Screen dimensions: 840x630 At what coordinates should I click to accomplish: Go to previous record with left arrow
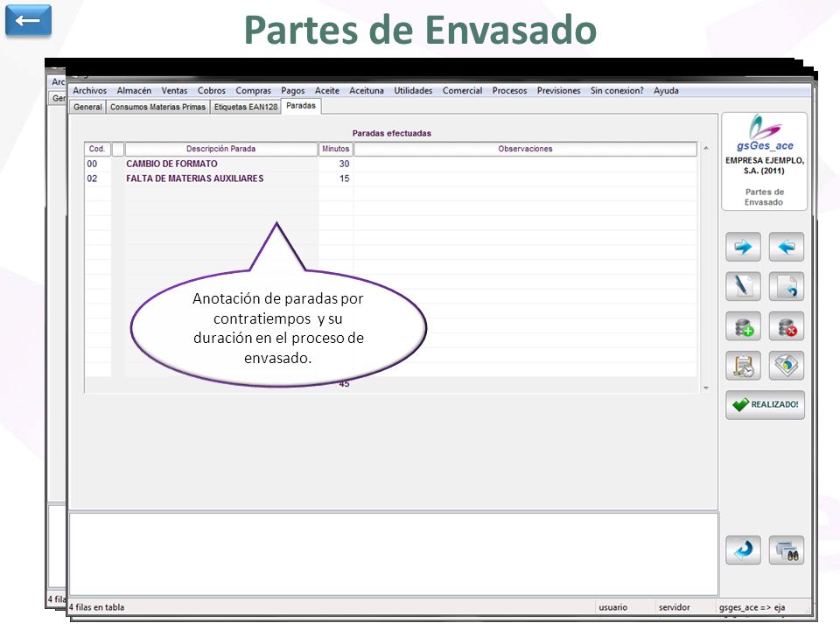coord(787,247)
